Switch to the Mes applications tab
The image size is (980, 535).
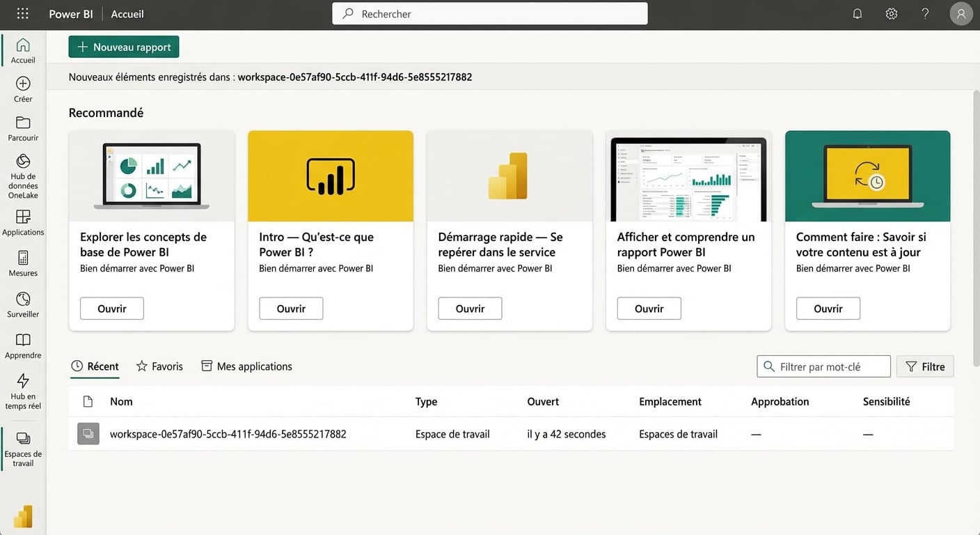tap(246, 366)
